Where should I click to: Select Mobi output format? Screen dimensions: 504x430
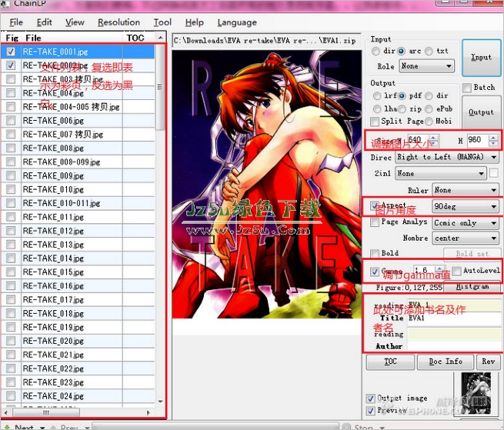click(x=429, y=122)
